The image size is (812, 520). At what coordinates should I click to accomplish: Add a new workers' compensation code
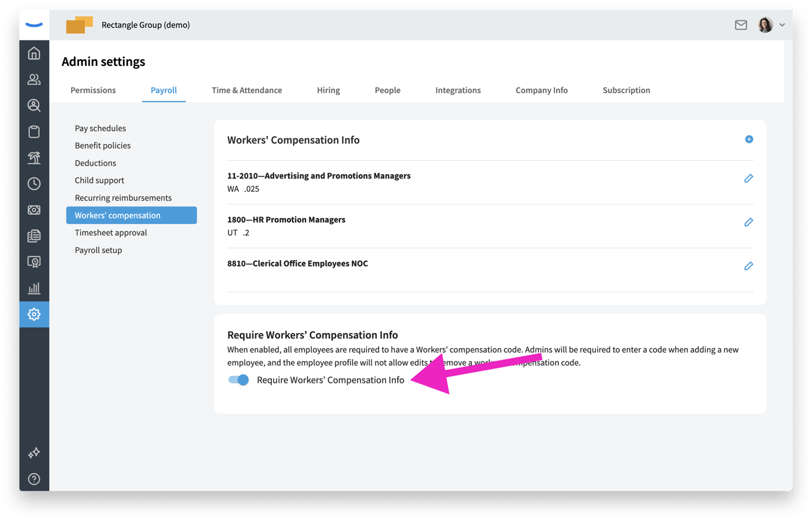(x=748, y=139)
